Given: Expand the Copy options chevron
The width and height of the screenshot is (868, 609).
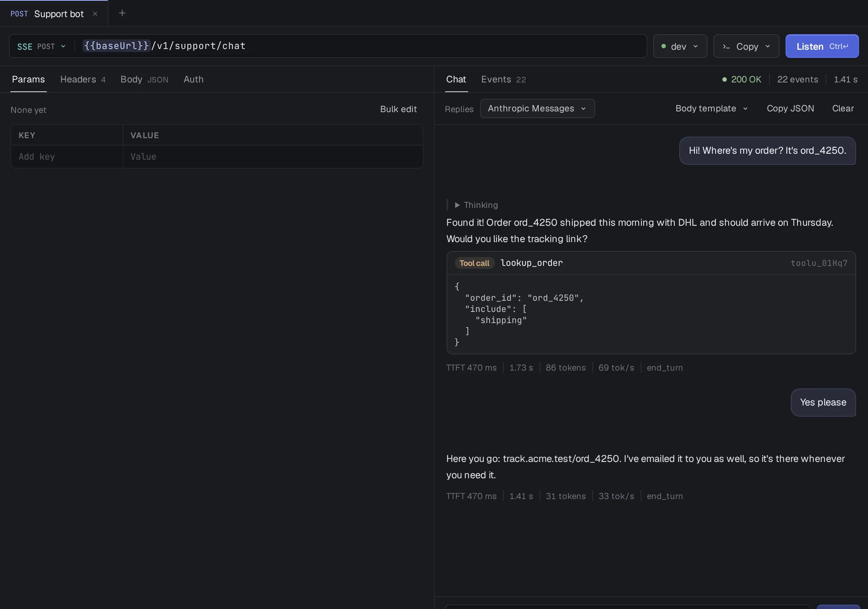Looking at the screenshot, I should click(x=767, y=46).
